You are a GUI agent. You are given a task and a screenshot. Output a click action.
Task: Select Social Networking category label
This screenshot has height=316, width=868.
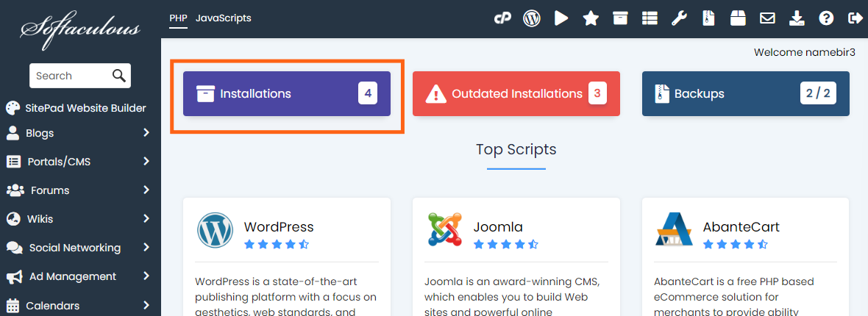[x=75, y=248]
